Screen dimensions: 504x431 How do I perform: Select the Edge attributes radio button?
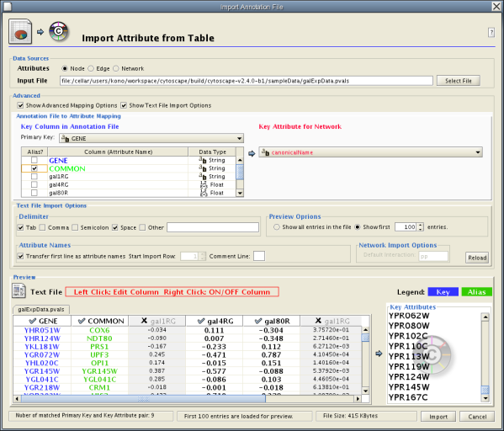pos(91,68)
